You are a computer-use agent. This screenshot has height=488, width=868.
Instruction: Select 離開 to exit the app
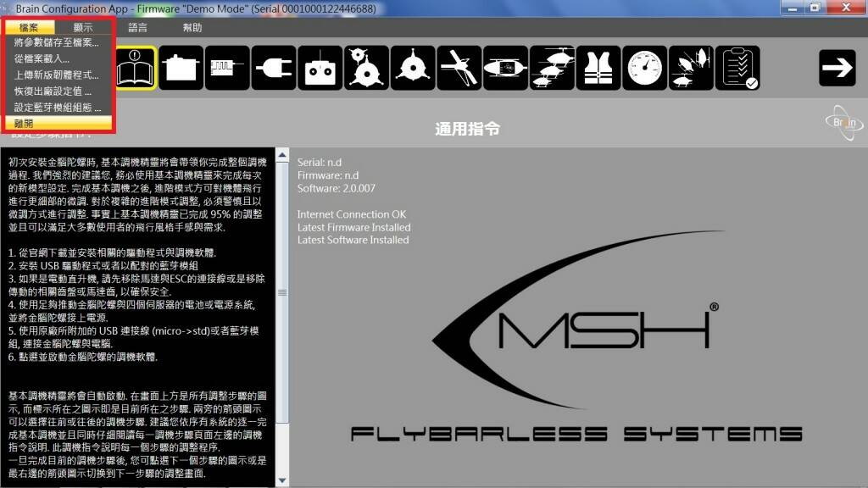pos(58,124)
